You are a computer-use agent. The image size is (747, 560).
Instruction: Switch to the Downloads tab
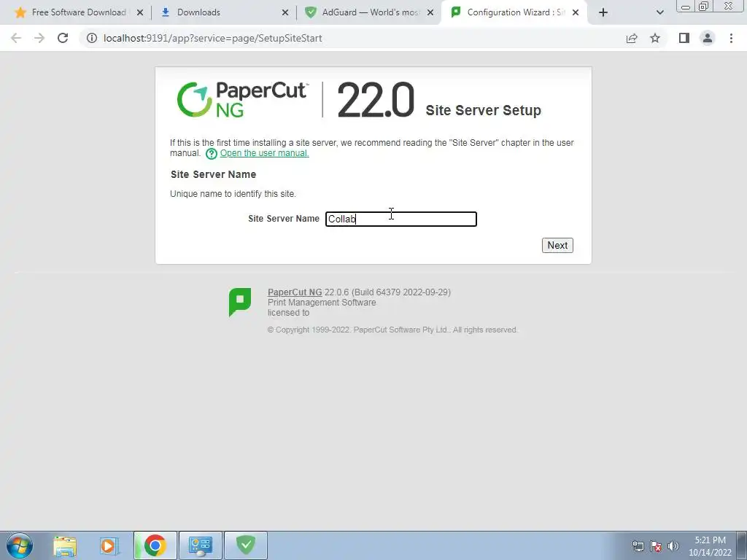coord(198,12)
